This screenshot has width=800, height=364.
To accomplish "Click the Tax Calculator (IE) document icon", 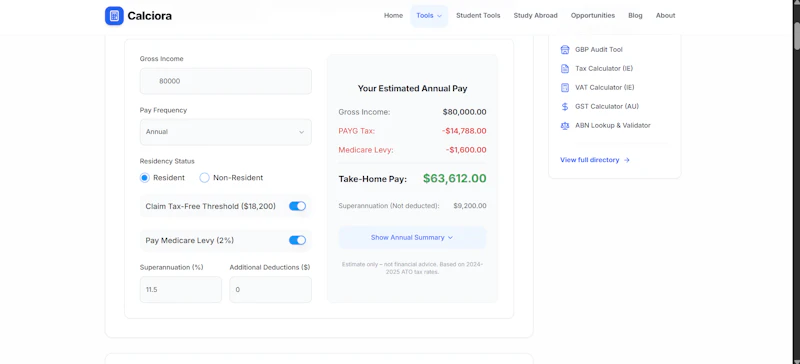I will [x=565, y=68].
